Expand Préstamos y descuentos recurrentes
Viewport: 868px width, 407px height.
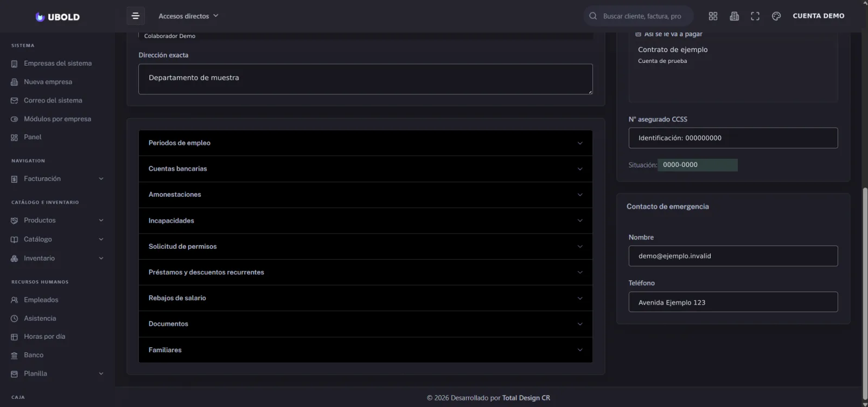(365, 272)
